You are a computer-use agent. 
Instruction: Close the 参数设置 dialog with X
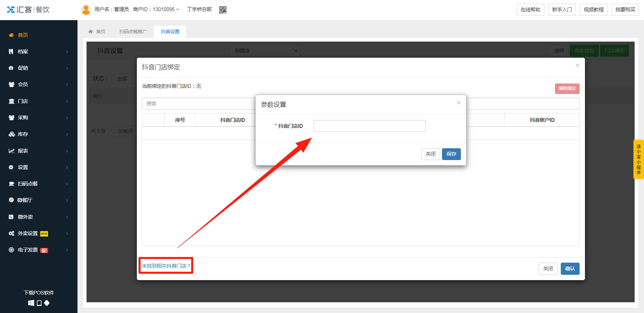coord(459,103)
